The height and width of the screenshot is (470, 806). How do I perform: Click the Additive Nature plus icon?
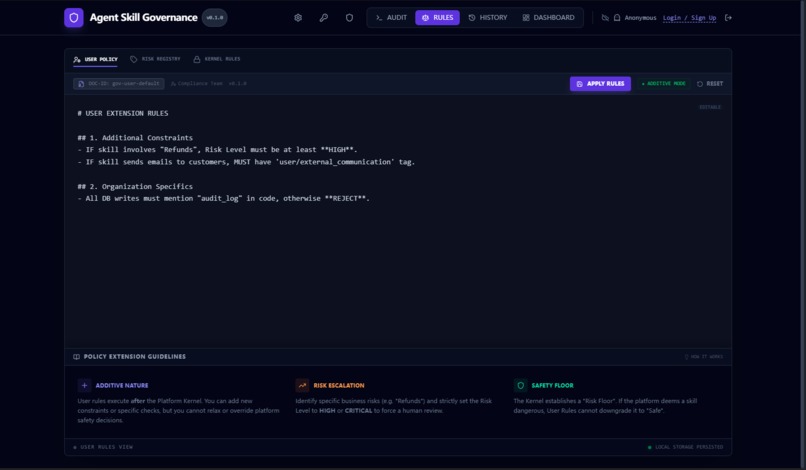click(x=84, y=385)
